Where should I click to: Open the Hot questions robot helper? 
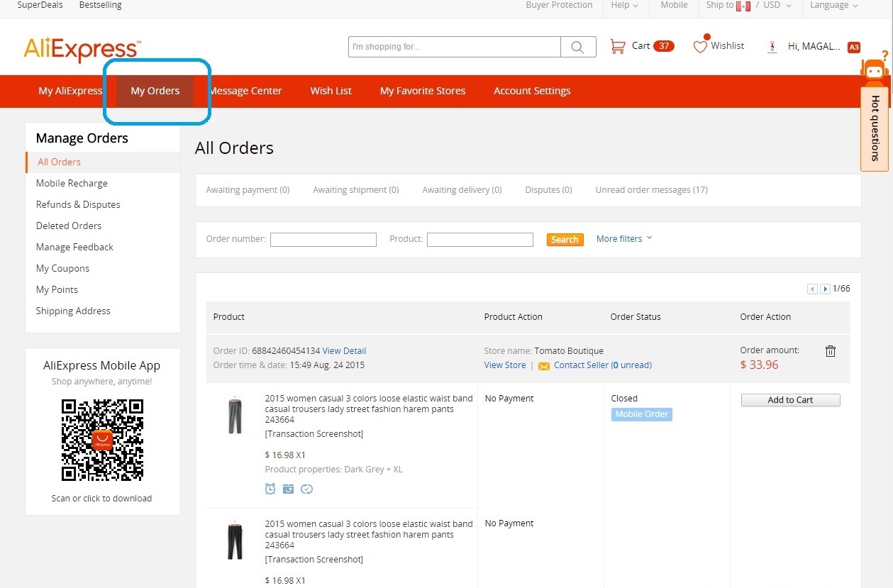coord(875,70)
